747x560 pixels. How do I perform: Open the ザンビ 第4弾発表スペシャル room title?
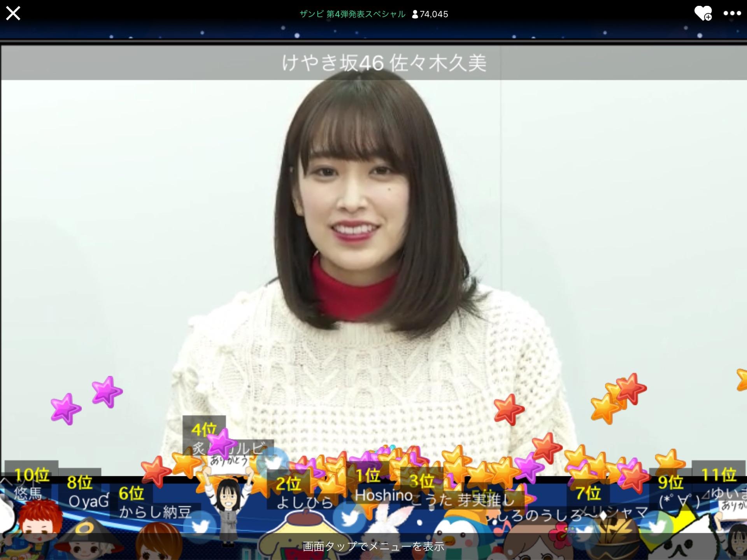click(x=352, y=14)
